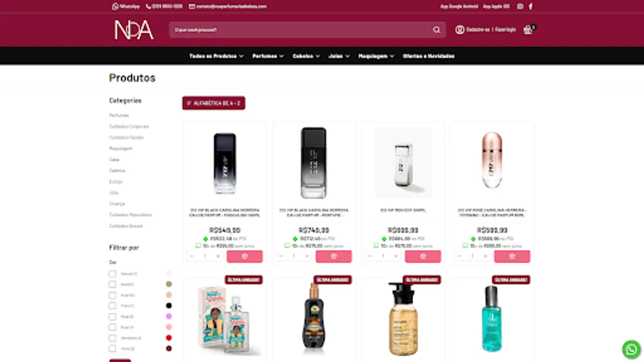The image size is (644, 362).
Task: Open the shopping basket icon in header
Action: pos(528,30)
